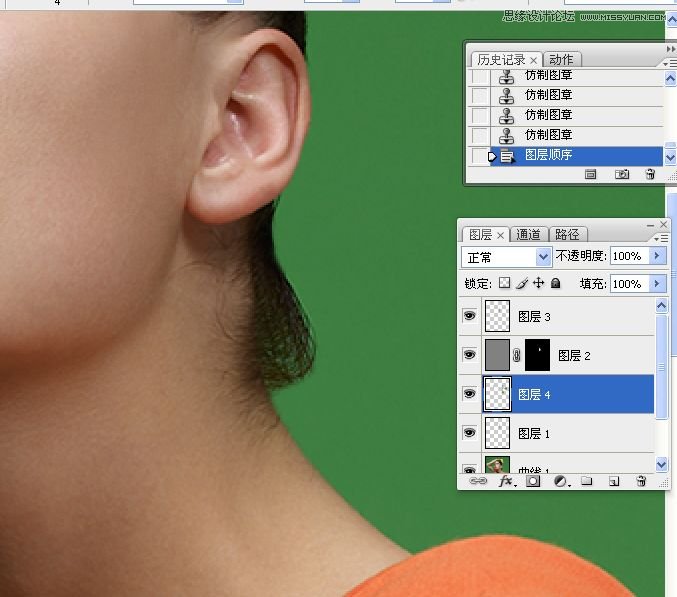Lock transparent pixels checkerboard icon

504,283
